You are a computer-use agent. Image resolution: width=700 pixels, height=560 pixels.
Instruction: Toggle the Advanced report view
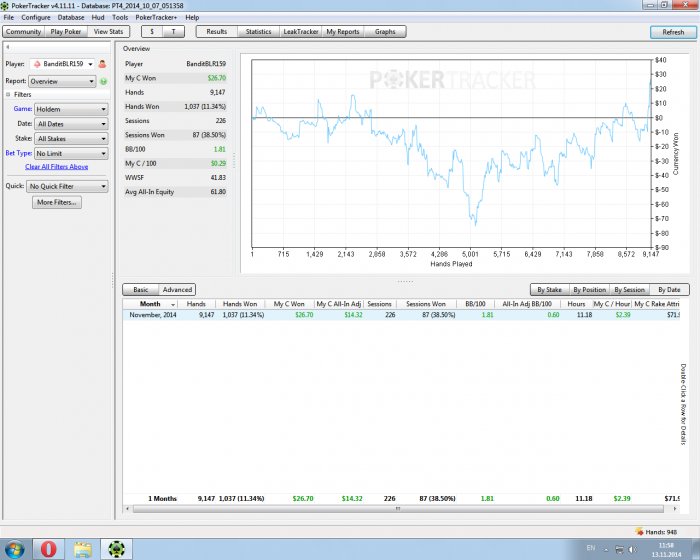(x=177, y=289)
